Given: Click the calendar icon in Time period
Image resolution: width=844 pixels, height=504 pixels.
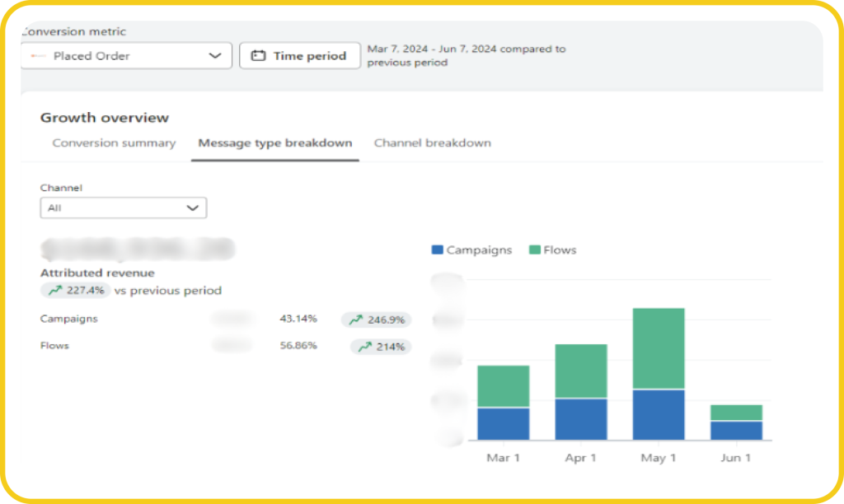Looking at the screenshot, I should tap(259, 56).
